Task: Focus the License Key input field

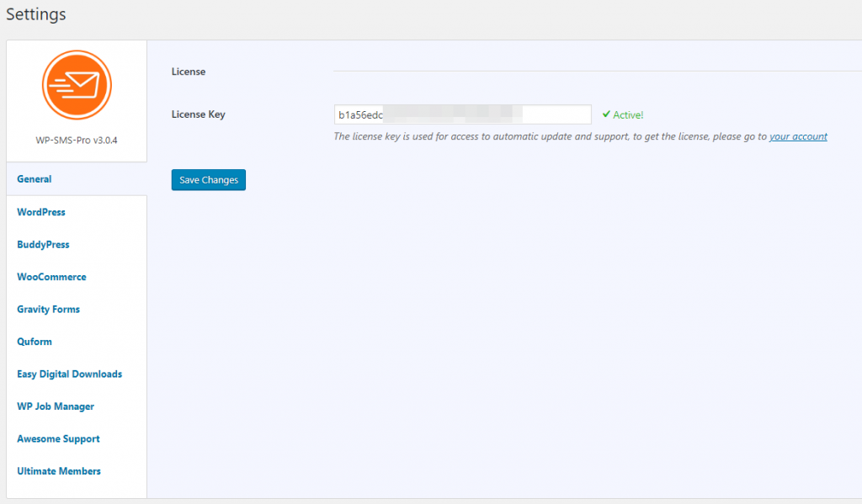Action: click(462, 114)
